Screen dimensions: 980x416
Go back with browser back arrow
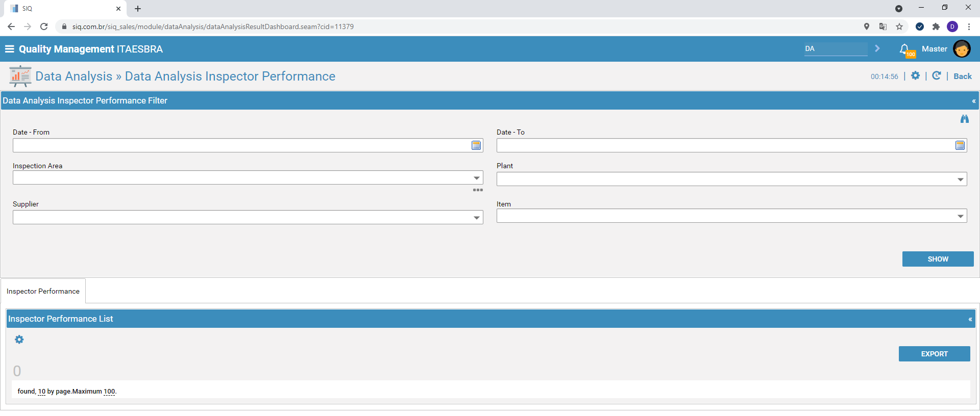pos(11,27)
